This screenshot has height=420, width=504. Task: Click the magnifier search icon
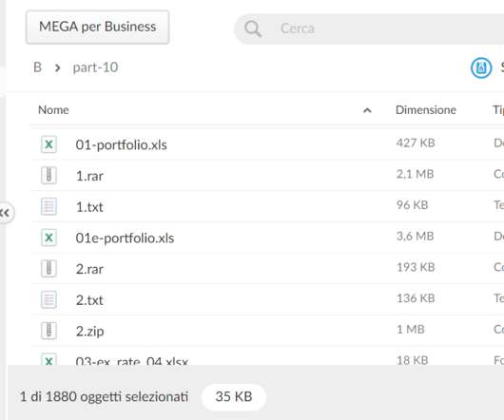coord(253,29)
